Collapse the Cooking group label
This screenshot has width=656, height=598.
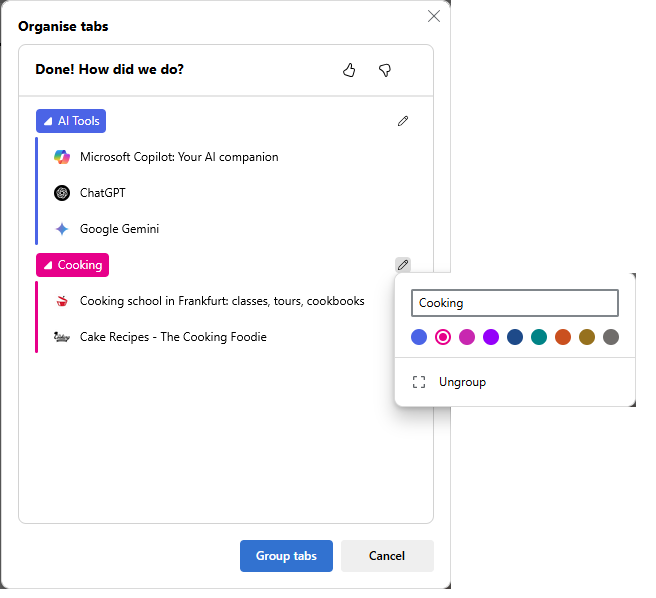[x=72, y=265]
